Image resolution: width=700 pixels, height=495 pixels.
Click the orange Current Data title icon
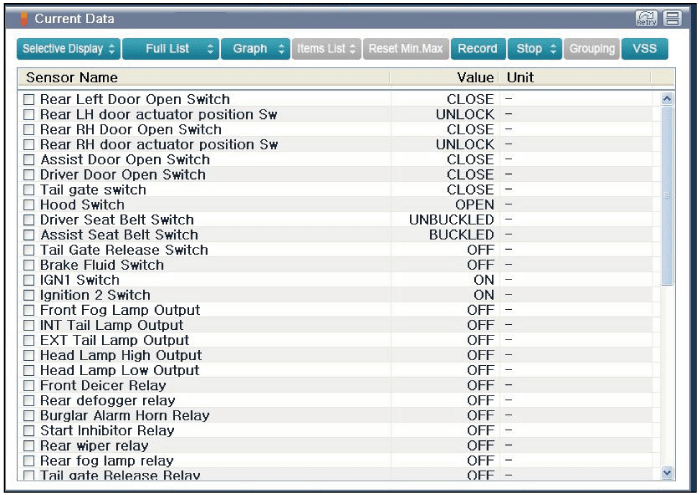click(x=24, y=19)
